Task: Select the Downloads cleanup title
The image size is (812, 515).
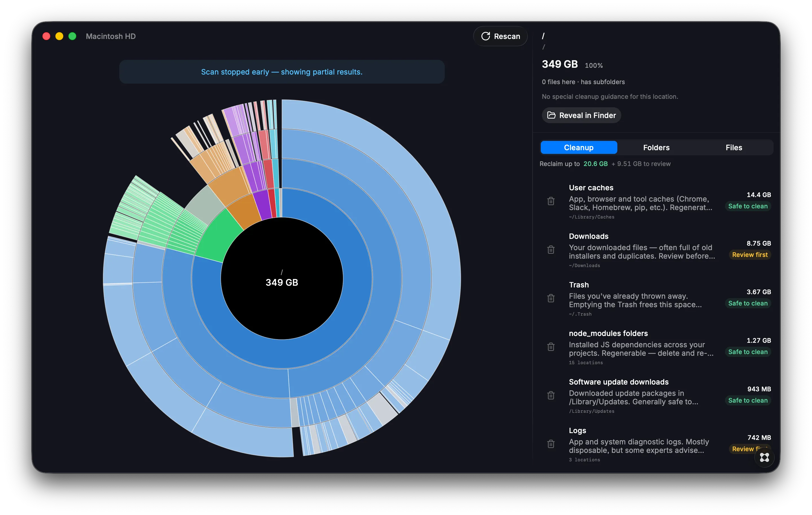Action: (x=589, y=236)
